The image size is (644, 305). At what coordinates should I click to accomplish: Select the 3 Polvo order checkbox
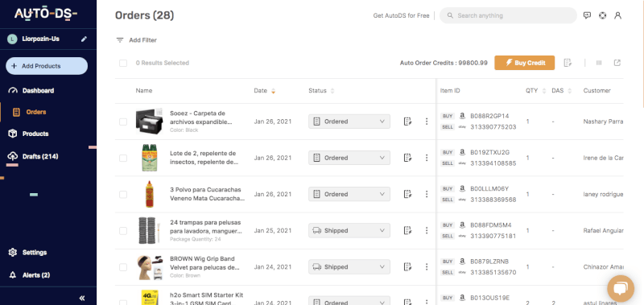123,194
